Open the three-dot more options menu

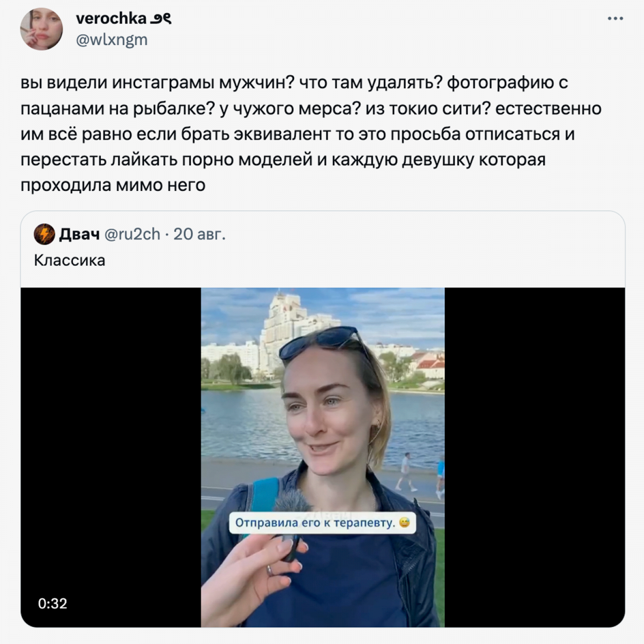point(615,18)
